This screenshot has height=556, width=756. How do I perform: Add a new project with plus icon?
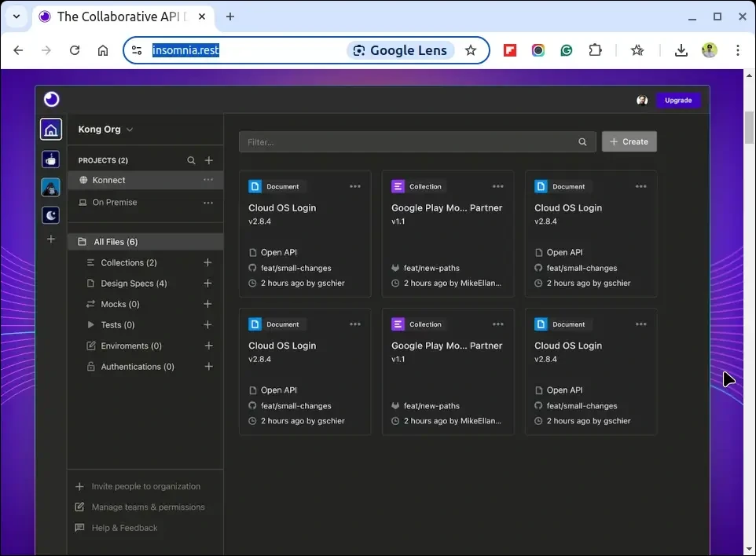pyautogui.click(x=209, y=160)
